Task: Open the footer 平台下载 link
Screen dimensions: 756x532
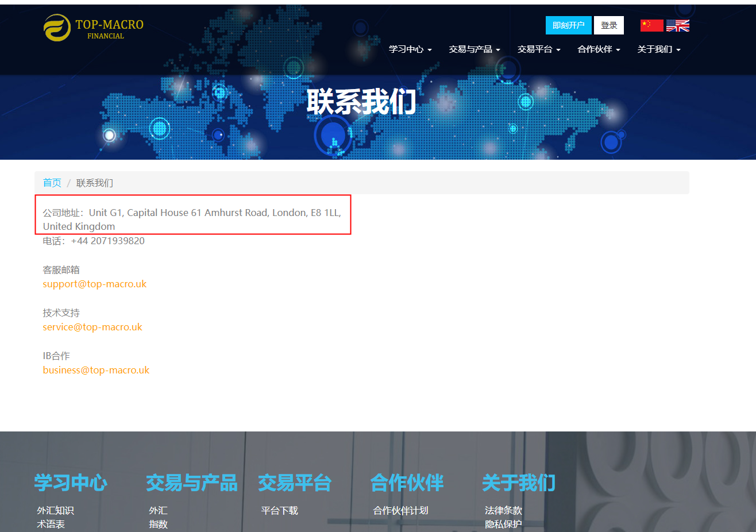Action: pos(280,510)
